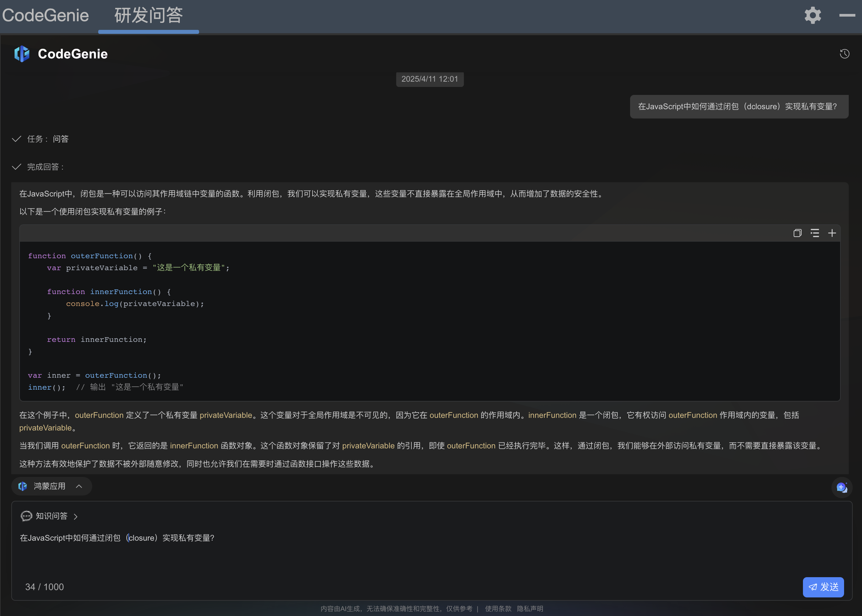Image resolution: width=862 pixels, height=616 pixels.
Task: Copy the code block contents
Action: [x=797, y=233]
